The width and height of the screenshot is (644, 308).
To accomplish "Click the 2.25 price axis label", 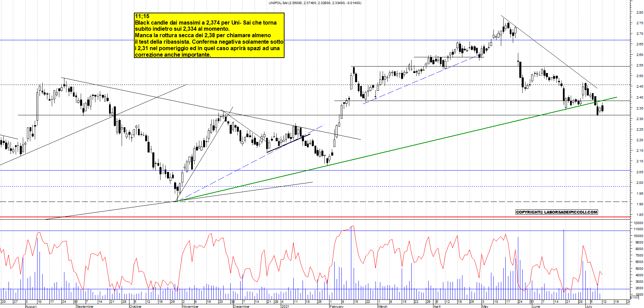I will (639, 130).
